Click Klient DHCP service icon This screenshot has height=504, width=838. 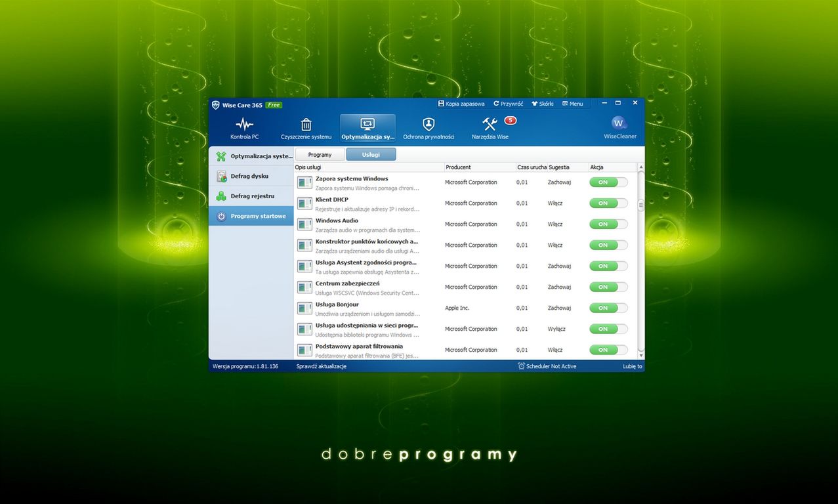[304, 203]
